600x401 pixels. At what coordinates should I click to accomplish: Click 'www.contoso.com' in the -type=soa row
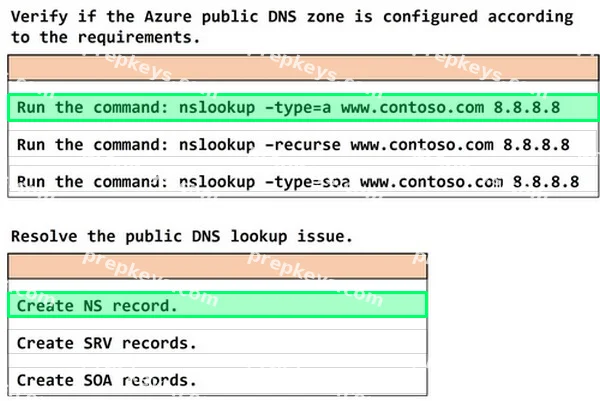(431, 182)
